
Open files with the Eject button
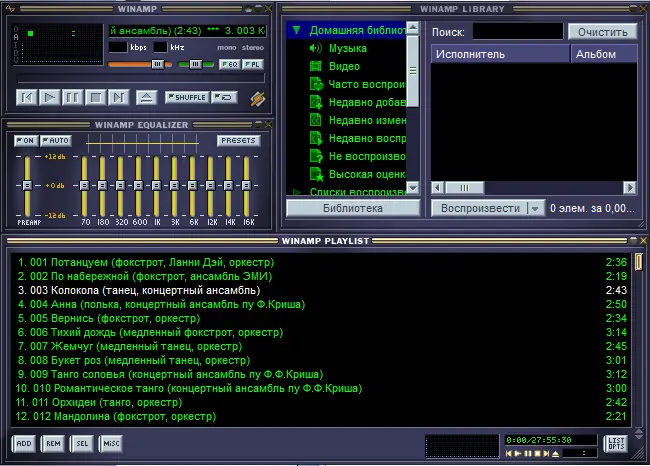[146, 98]
